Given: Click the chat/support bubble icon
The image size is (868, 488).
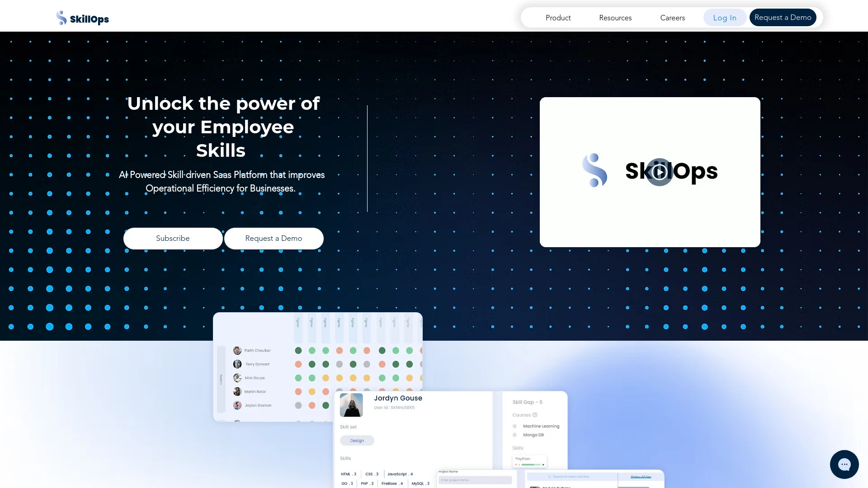Looking at the screenshot, I should 844,464.
